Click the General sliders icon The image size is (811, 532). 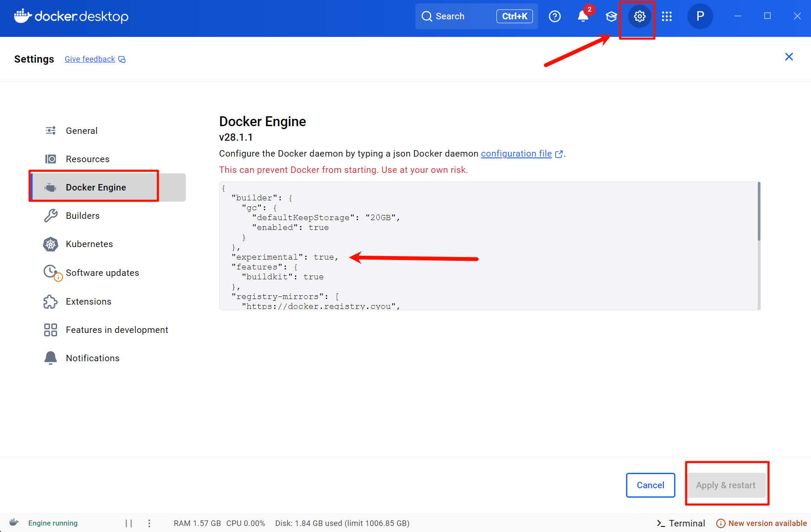pos(51,130)
